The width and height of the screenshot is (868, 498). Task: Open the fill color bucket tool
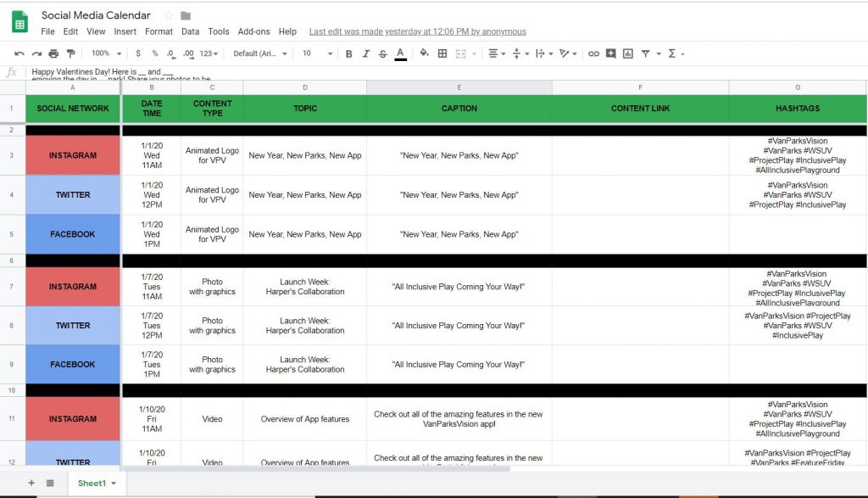[x=423, y=53]
